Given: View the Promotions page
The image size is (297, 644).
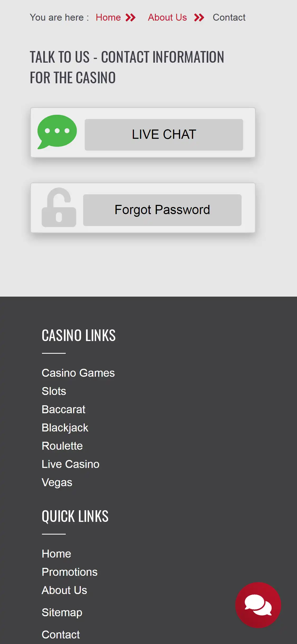Looking at the screenshot, I should point(70,572).
